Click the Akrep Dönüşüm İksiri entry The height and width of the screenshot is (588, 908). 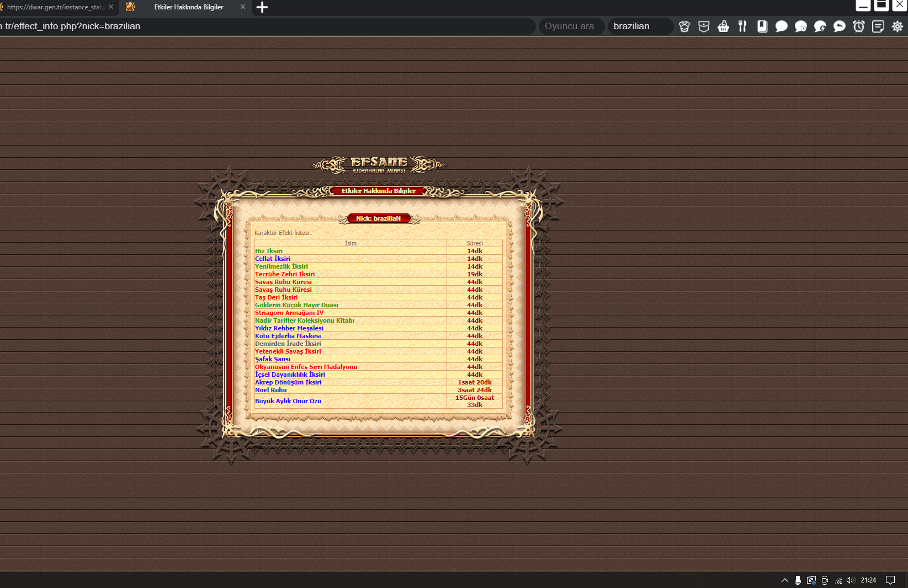click(288, 382)
